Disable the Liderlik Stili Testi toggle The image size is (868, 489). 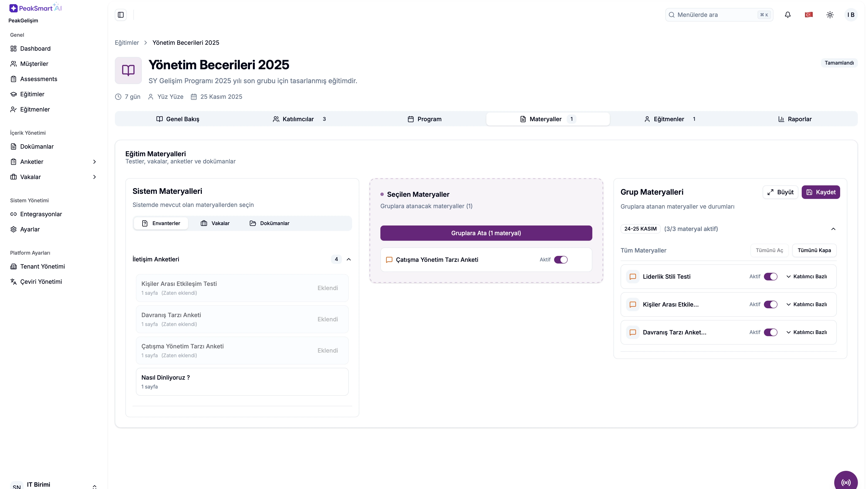tap(770, 276)
